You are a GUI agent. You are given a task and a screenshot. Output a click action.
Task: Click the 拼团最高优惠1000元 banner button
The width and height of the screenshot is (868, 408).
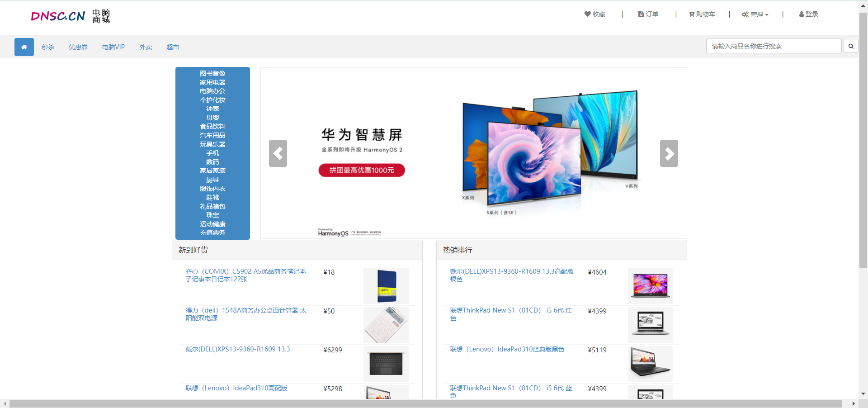362,170
